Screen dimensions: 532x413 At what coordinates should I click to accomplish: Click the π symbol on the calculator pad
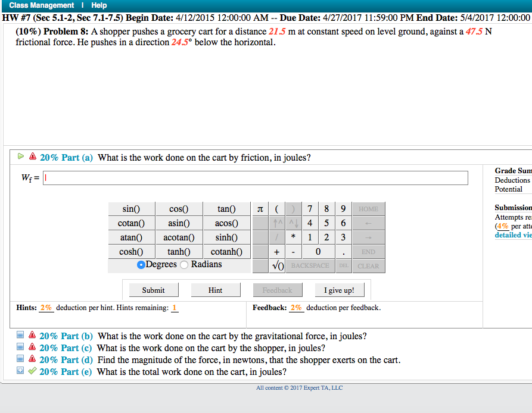click(x=260, y=209)
